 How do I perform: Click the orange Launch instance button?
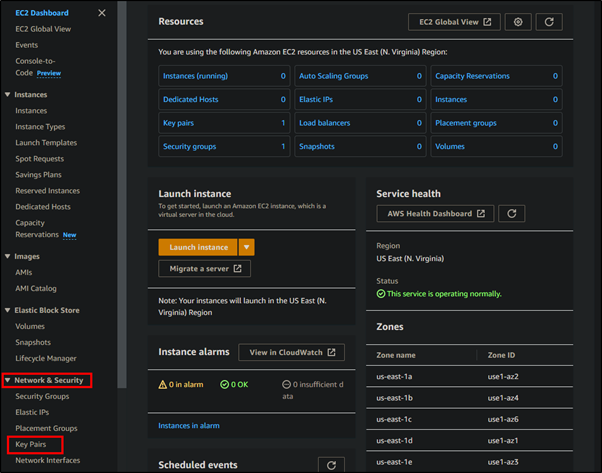coord(197,247)
